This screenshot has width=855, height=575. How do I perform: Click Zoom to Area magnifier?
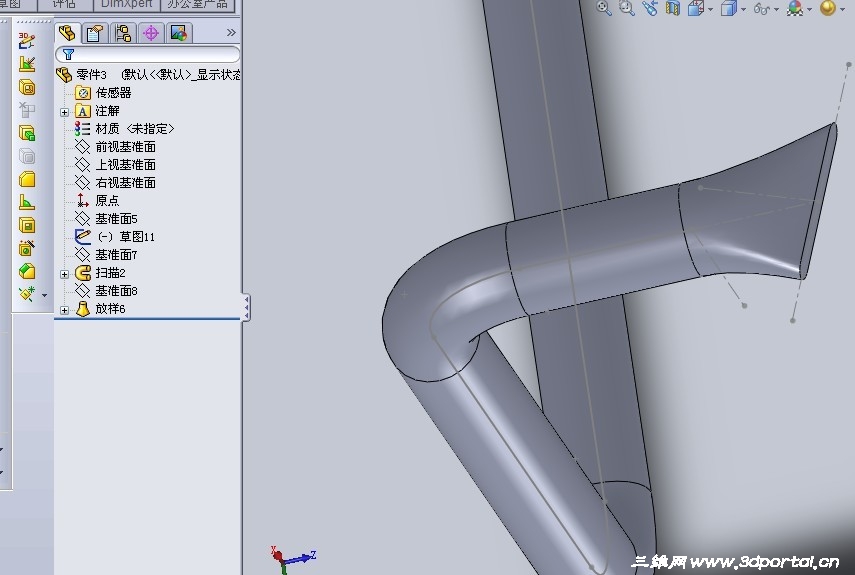[x=627, y=8]
